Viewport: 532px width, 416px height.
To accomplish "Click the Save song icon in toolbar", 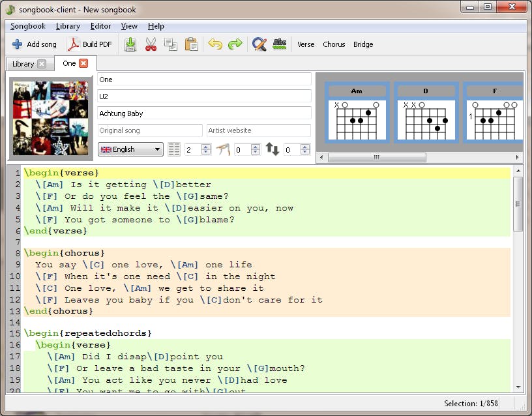I will click(x=130, y=44).
